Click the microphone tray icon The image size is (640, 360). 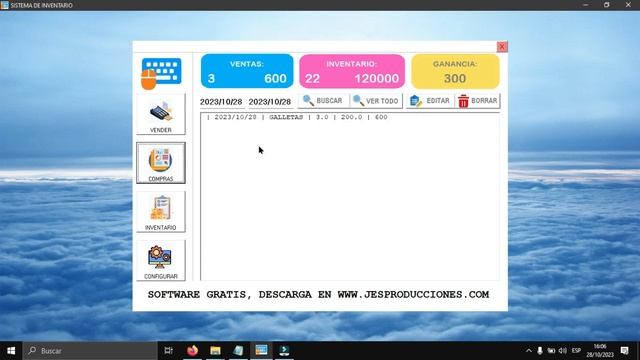(540, 351)
